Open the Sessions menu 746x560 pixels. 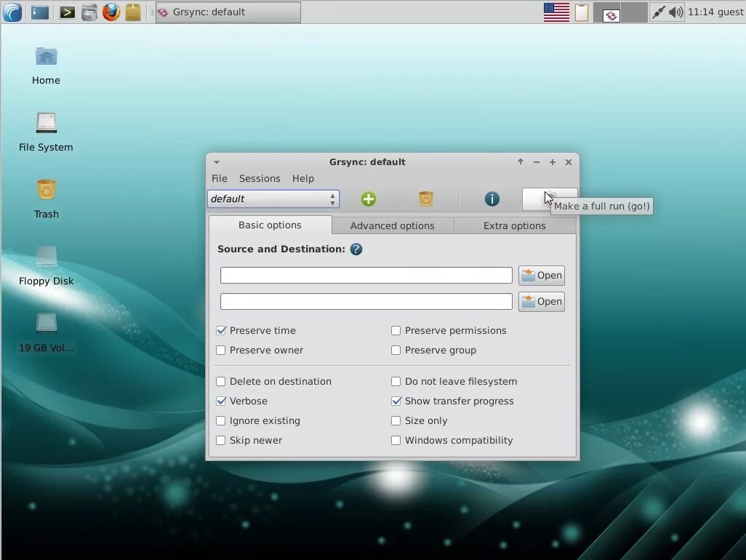coord(260,178)
